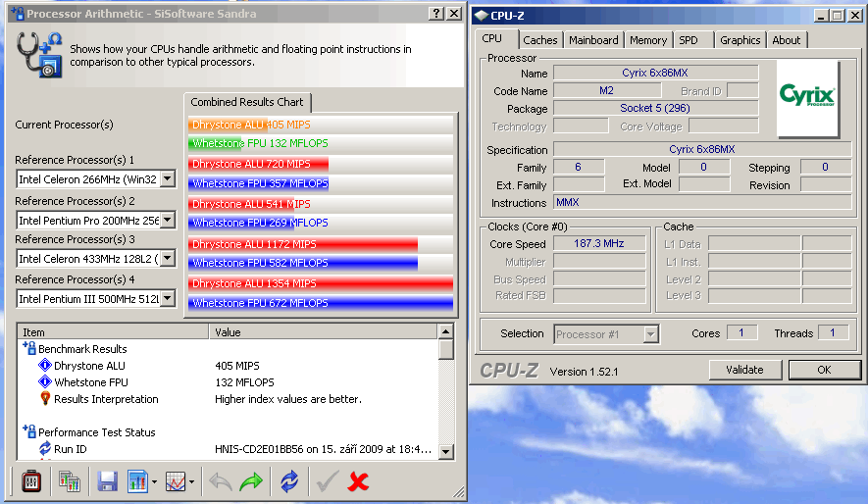Click the options settings icon in Sandra toolbar

(x=31, y=481)
